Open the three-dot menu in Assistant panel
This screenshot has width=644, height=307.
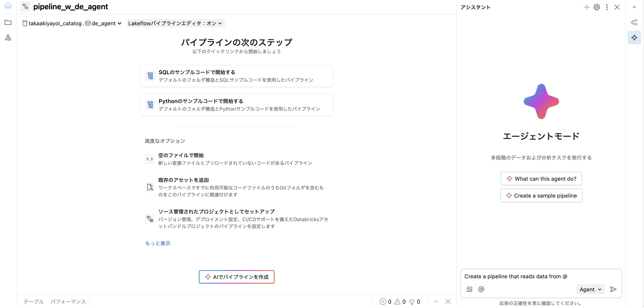[x=607, y=7]
